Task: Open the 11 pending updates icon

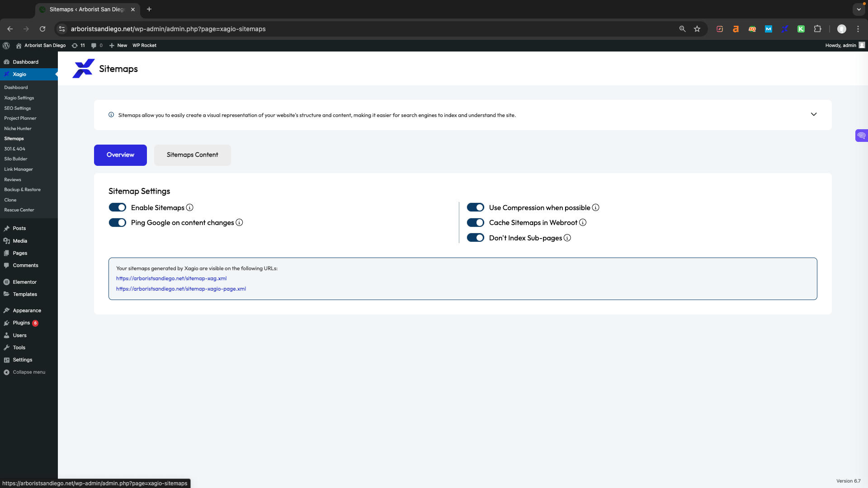Action: tap(78, 45)
